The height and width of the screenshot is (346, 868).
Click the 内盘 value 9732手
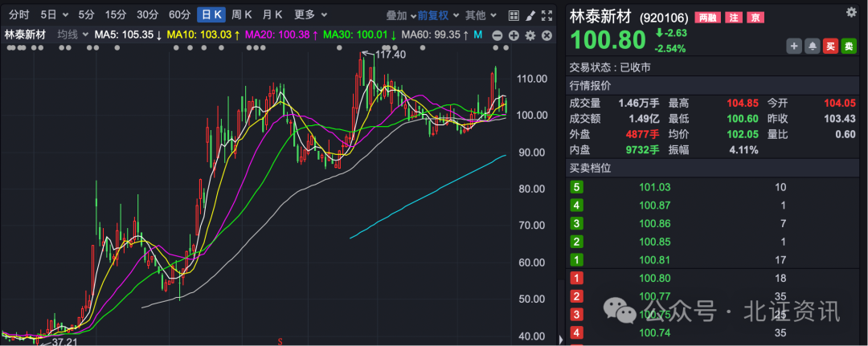[x=643, y=150]
